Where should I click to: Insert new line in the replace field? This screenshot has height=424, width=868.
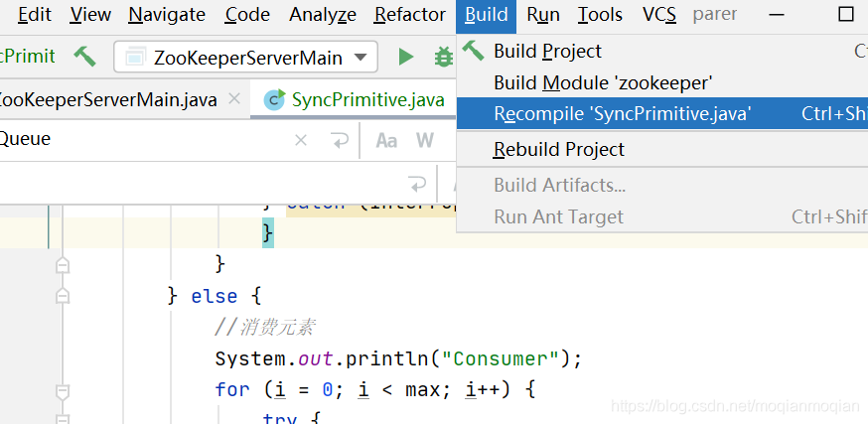(x=417, y=183)
